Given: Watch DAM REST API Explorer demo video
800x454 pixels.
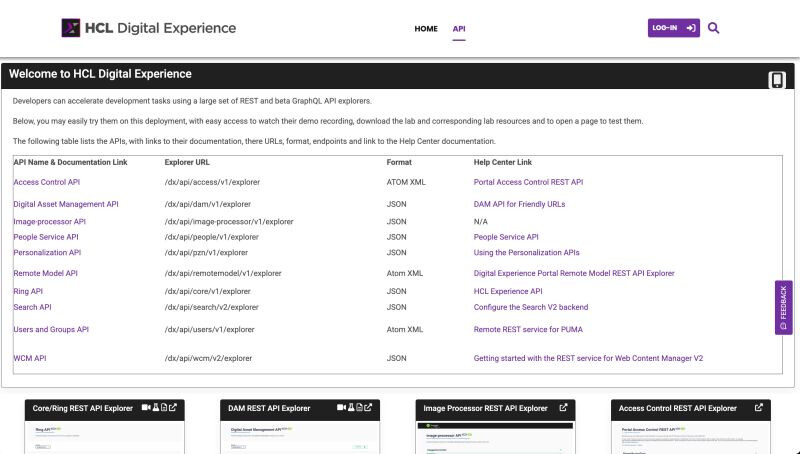Looking at the screenshot, I should (x=341, y=408).
